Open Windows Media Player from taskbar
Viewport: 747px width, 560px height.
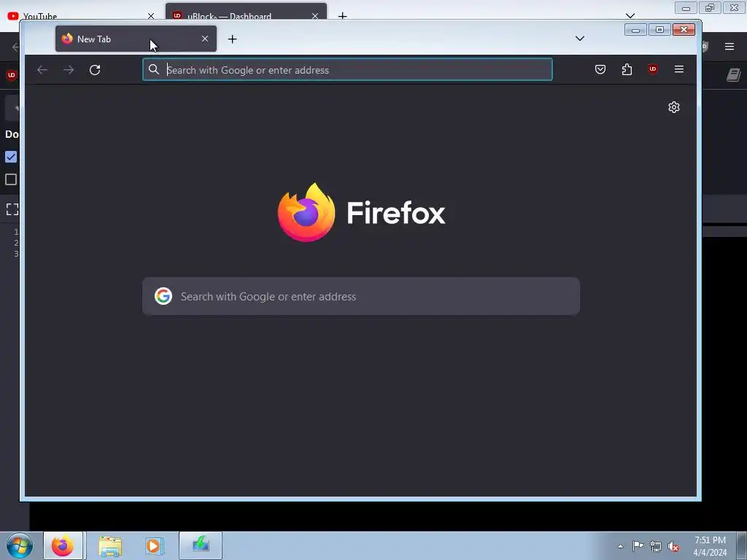tap(155, 545)
